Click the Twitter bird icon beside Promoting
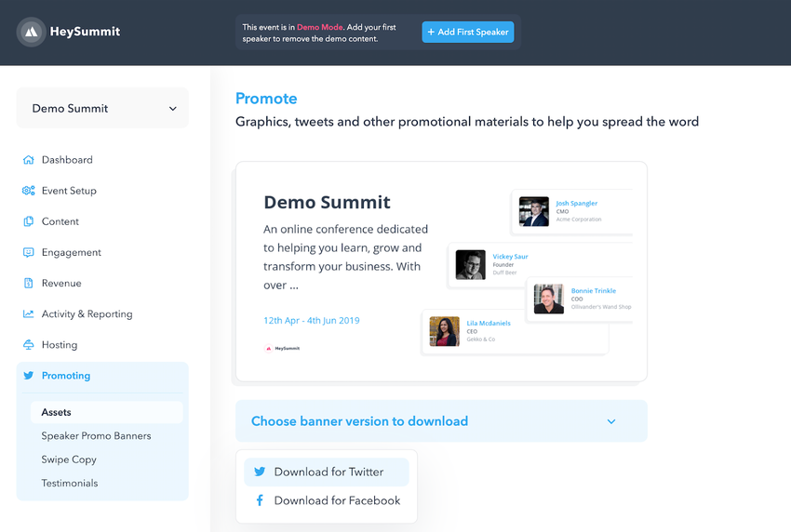This screenshot has width=791, height=532. click(28, 376)
